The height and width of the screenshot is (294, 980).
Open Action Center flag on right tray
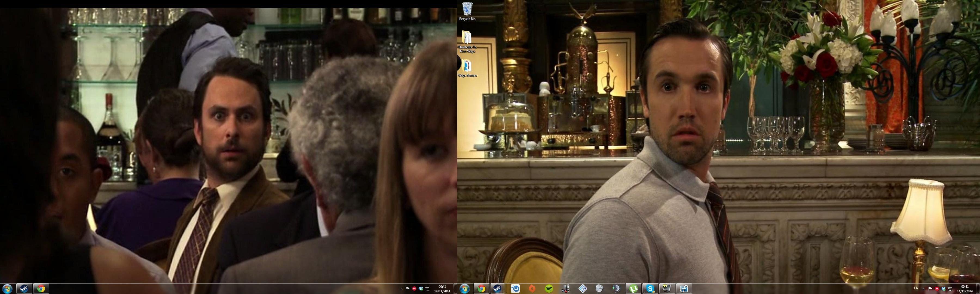point(930,289)
